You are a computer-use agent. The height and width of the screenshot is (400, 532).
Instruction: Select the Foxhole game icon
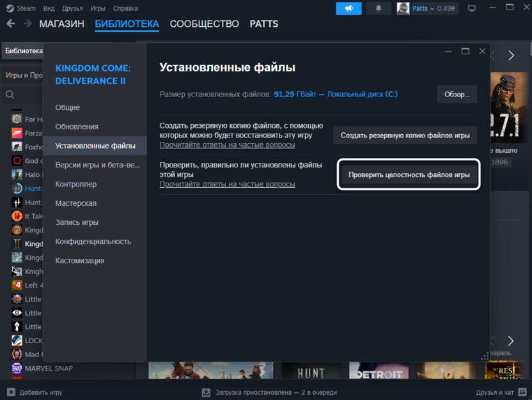(x=17, y=147)
